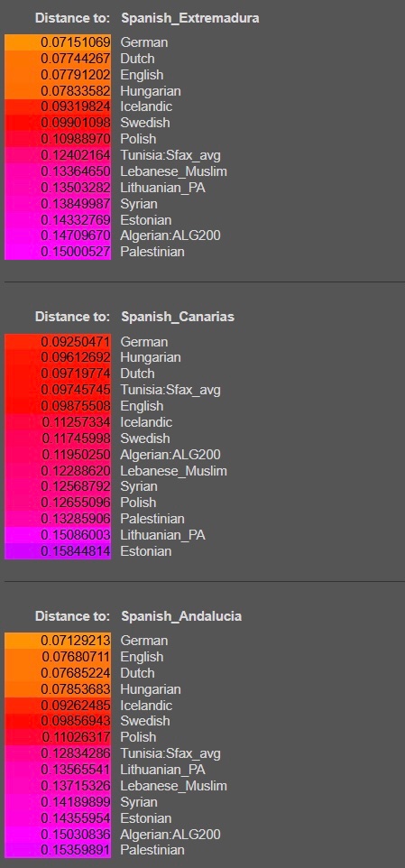Click distance value 0.15359891
This screenshot has width=405, height=868.
point(77,850)
